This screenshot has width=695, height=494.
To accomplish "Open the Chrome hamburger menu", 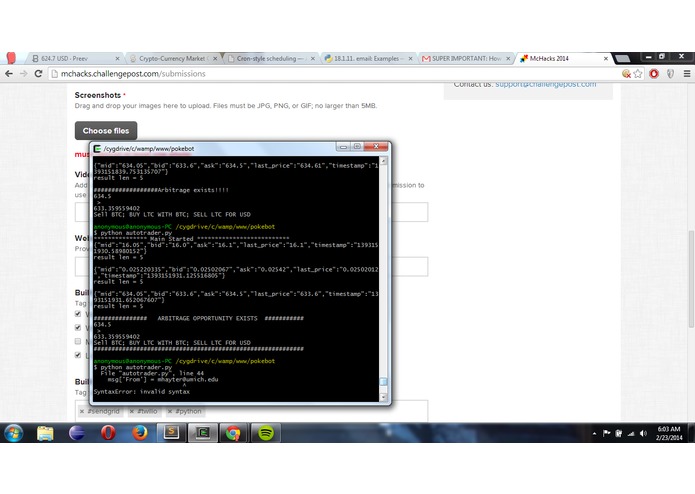I will tap(687, 74).
